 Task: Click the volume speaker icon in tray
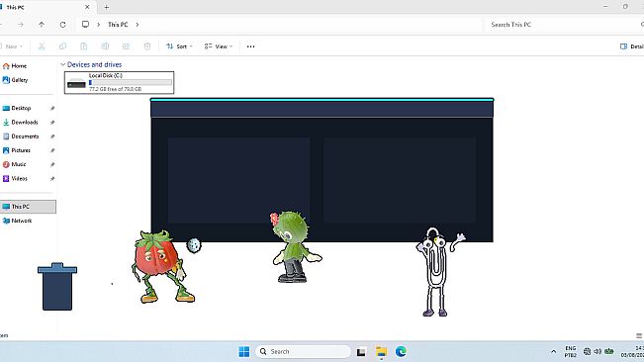(x=598, y=352)
